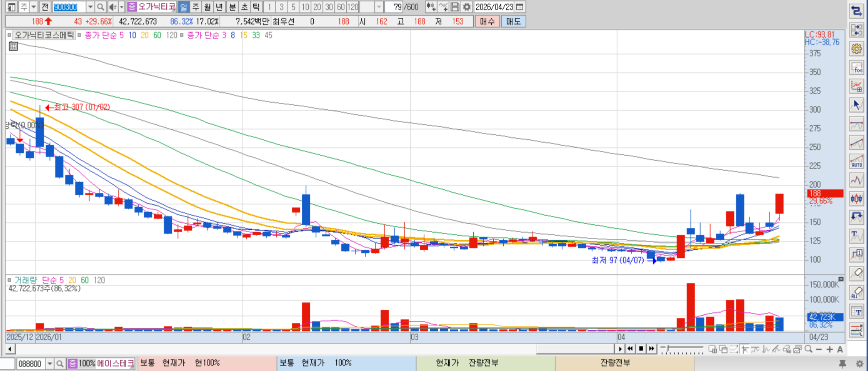This screenshot has width=868, height=371.
Task: Click the erase ALL drawings icon
Action: point(857,292)
